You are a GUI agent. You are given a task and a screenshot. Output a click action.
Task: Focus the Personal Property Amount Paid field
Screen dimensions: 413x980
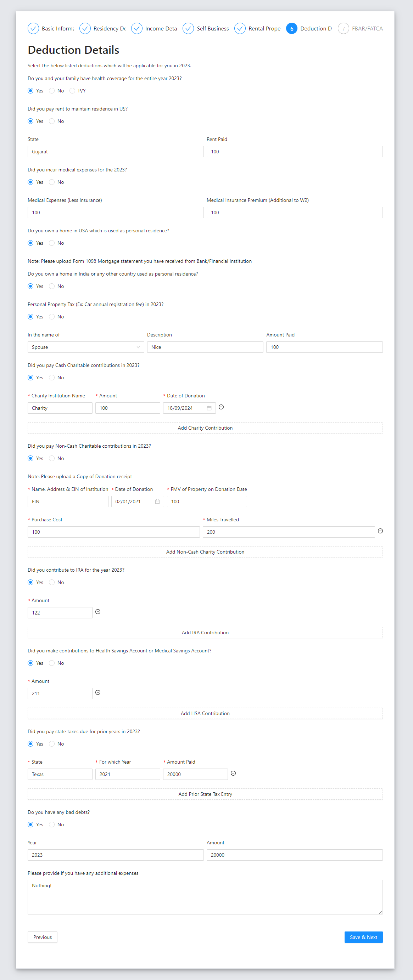click(x=324, y=347)
